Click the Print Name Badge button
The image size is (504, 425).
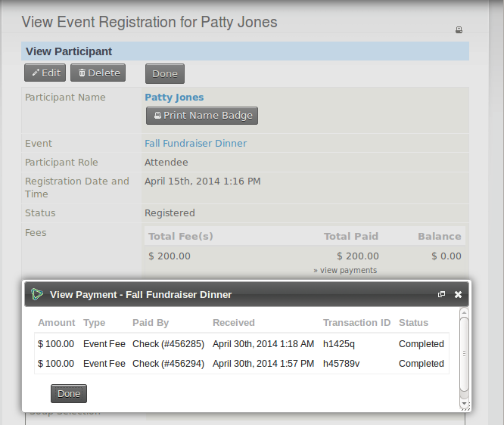click(202, 116)
